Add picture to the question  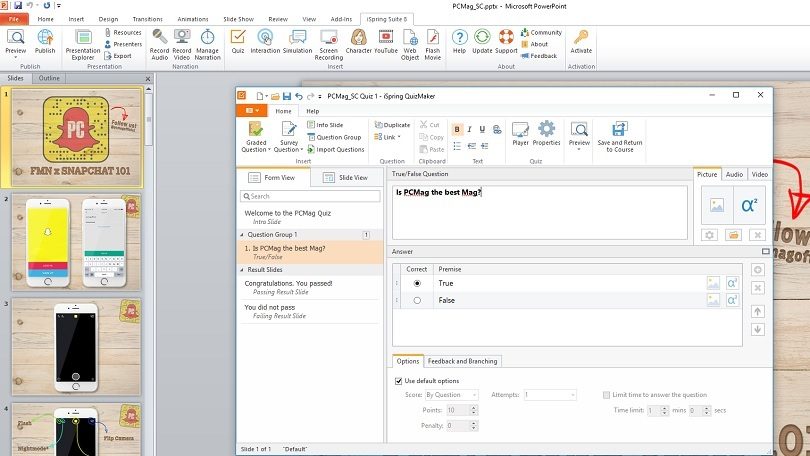tap(717, 205)
